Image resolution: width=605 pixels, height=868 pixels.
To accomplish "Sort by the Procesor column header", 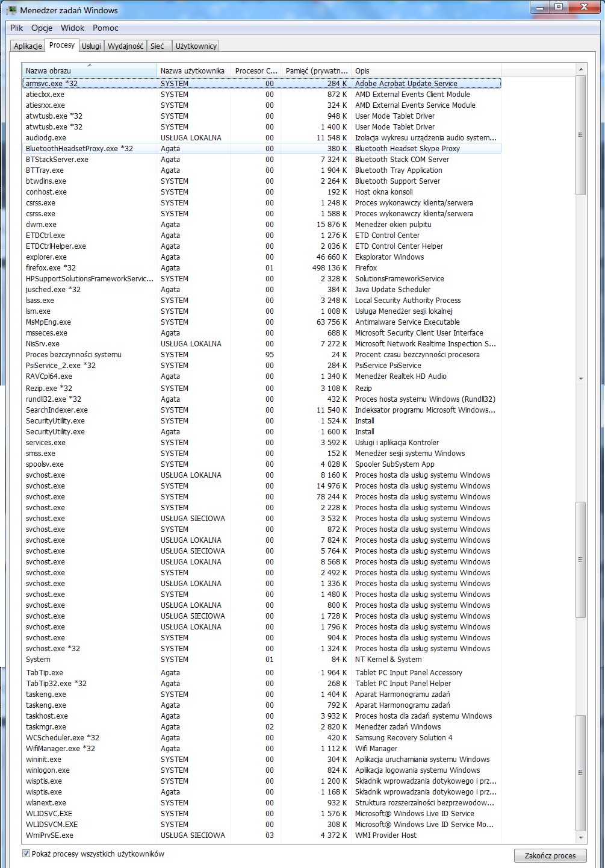I will pos(256,70).
